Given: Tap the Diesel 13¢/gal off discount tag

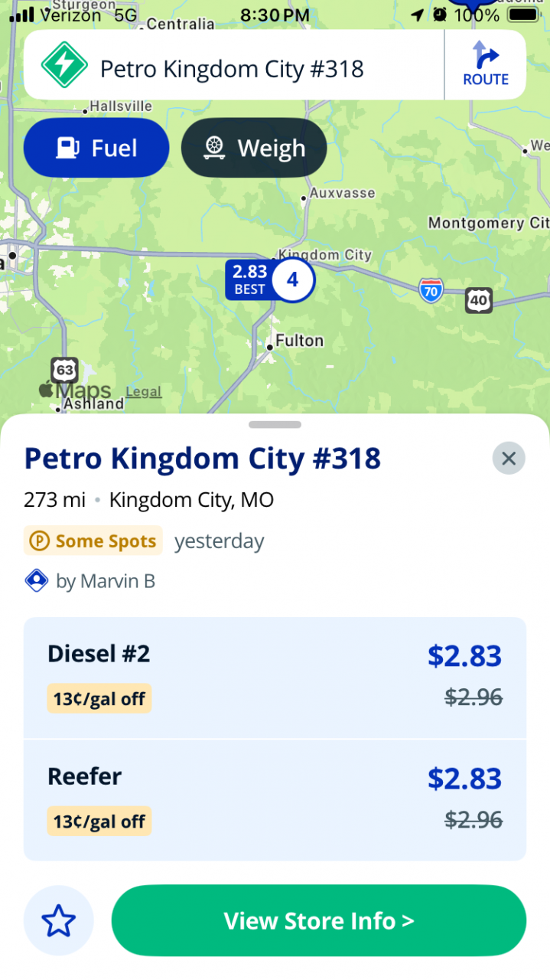Looking at the screenshot, I should [x=99, y=699].
